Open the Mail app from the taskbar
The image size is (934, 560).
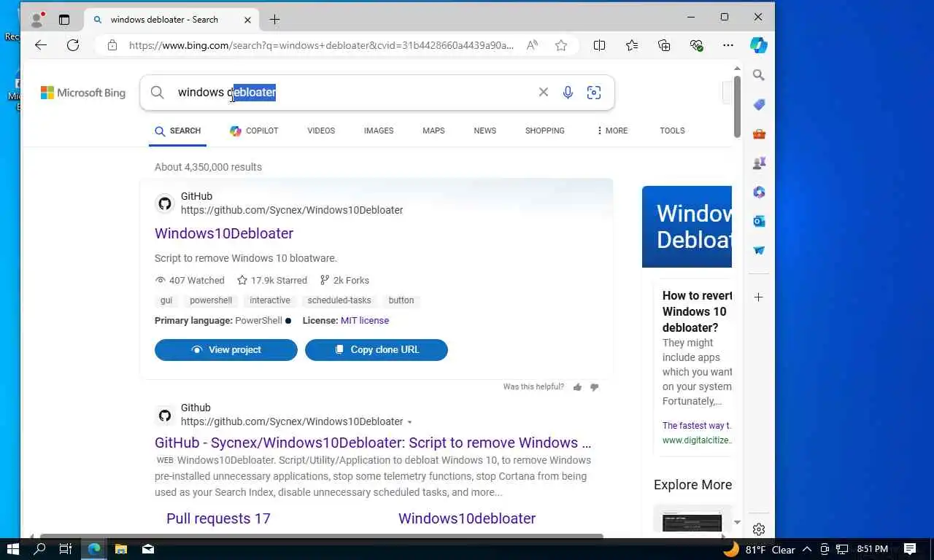(148, 549)
